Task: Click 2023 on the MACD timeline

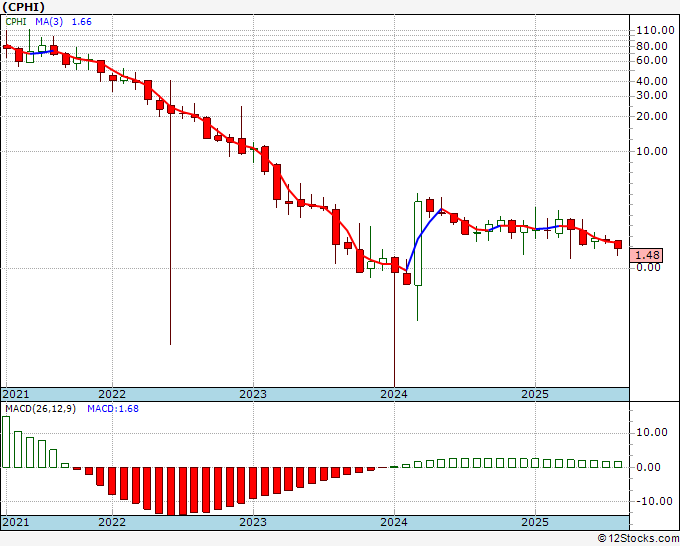Action: point(253,522)
